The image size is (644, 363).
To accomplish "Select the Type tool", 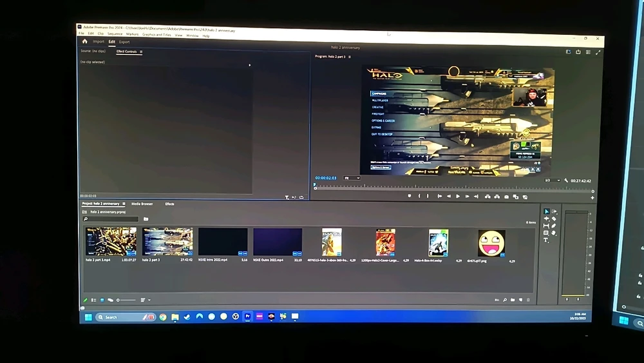I will tap(546, 240).
